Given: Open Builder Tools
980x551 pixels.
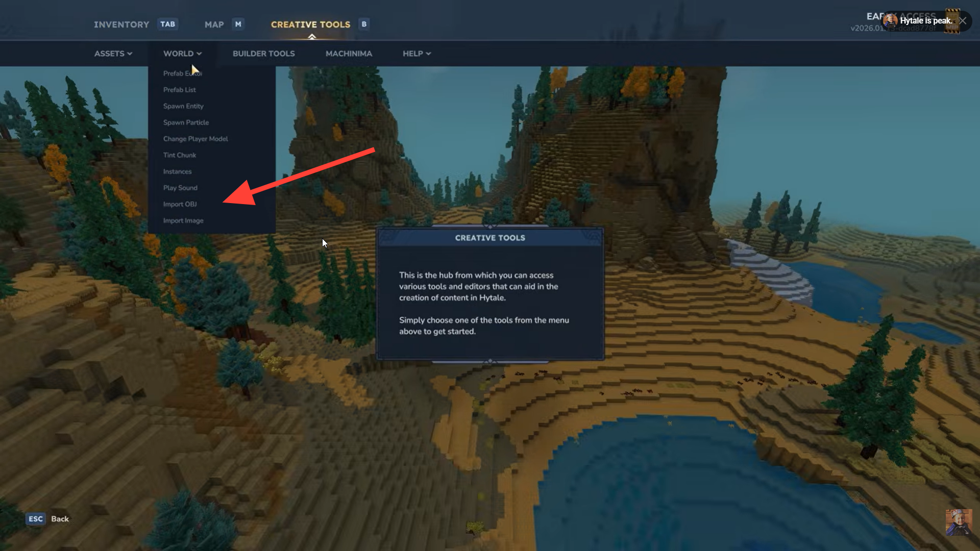Looking at the screenshot, I should tap(263, 54).
